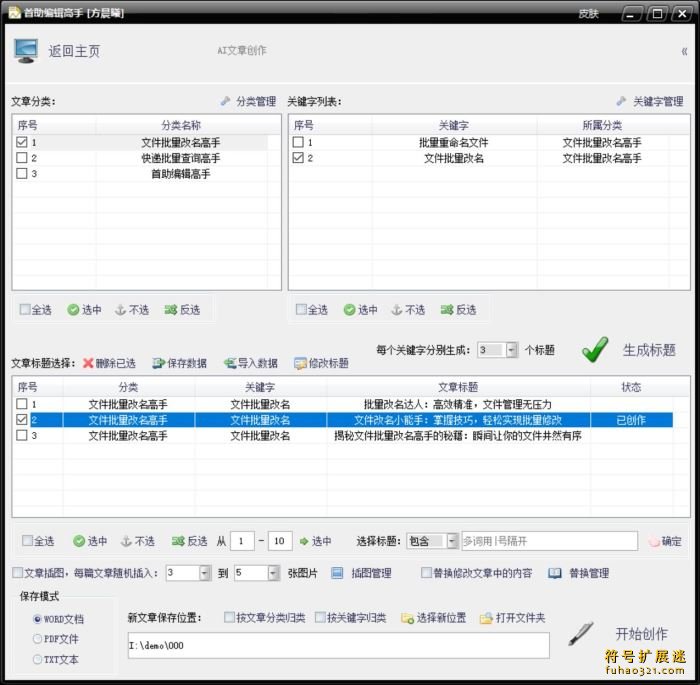Screen dimensions: 700x685
Task: Open 关键字管理 wrench icon
Action: coord(621,101)
